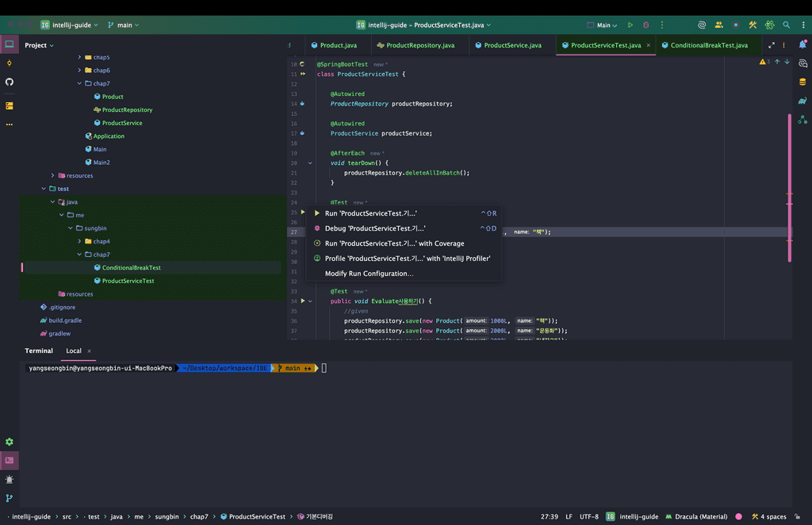This screenshot has width=812, height=525.
Task: Open the Notifications bell panel
Action: pyautogui.click(x=802, y=45)
